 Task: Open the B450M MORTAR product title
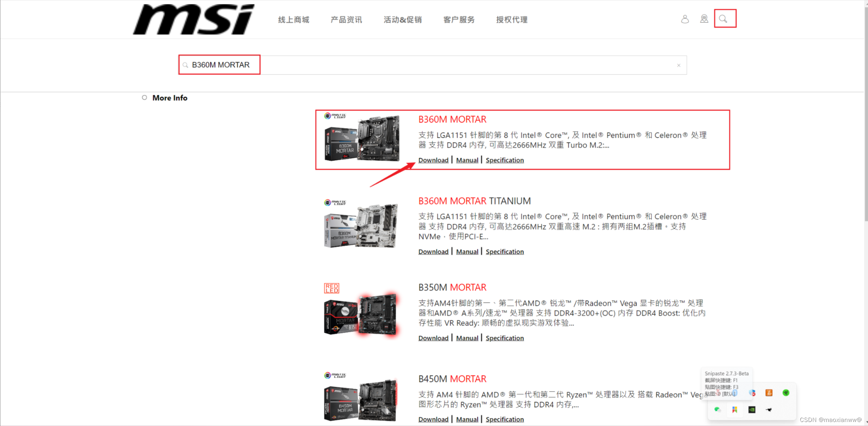[x=452, y=379]
